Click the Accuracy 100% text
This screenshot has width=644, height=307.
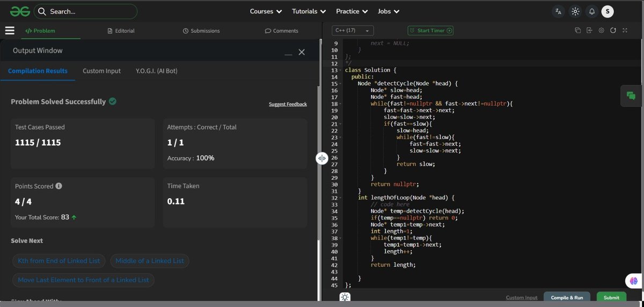coord(191,158)
